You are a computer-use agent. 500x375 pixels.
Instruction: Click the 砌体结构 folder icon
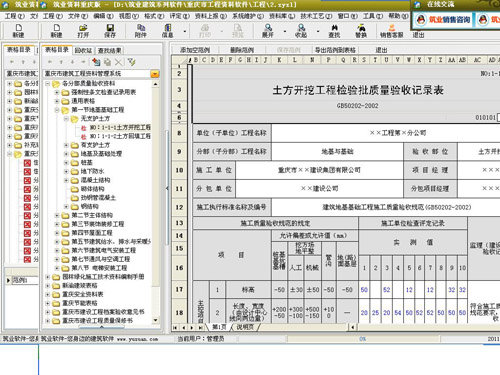pyautogui.click(x=75, y=189)
